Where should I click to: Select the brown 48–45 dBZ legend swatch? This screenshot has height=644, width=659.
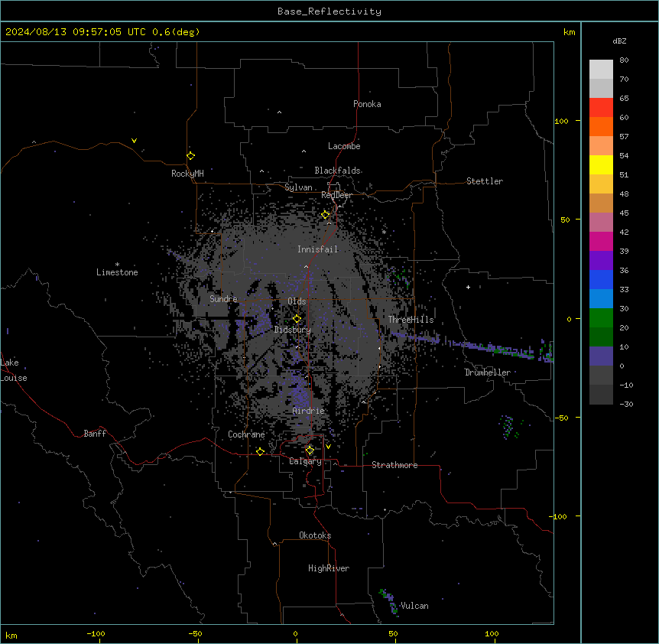601,203
